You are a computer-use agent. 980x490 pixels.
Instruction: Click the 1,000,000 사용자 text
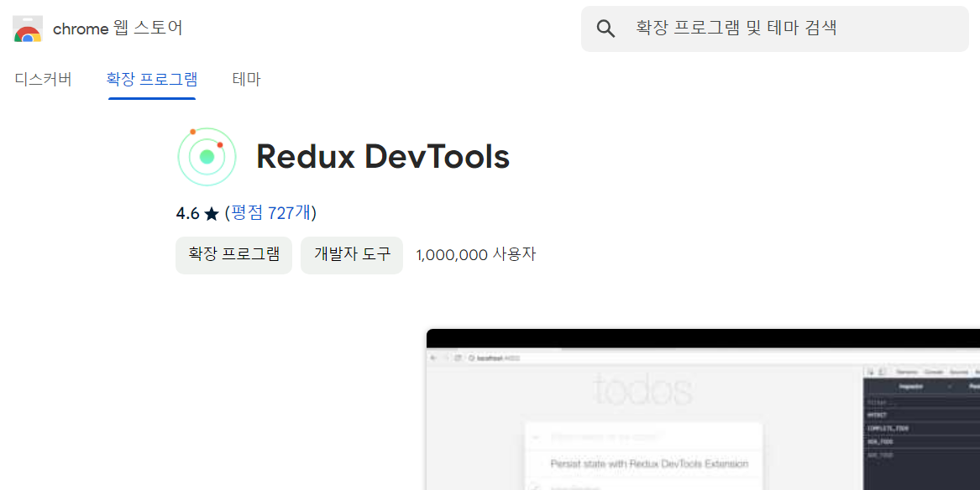click(x=475, y=255)
